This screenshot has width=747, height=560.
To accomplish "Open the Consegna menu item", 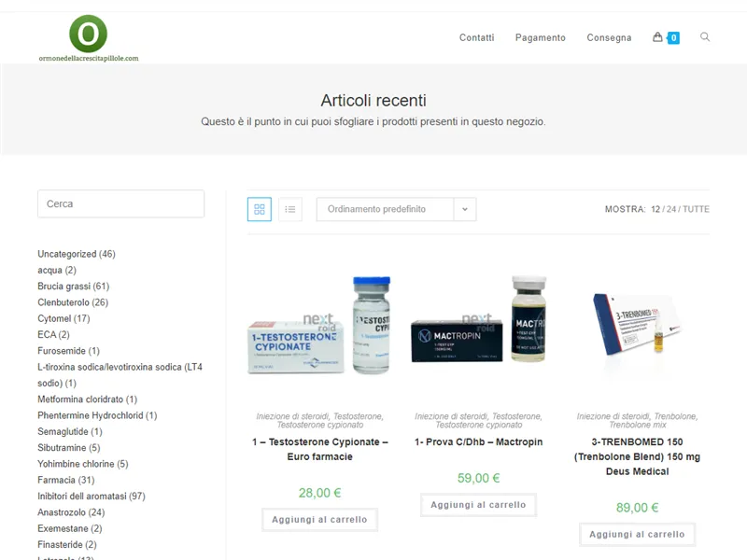I will click(609, 37).
